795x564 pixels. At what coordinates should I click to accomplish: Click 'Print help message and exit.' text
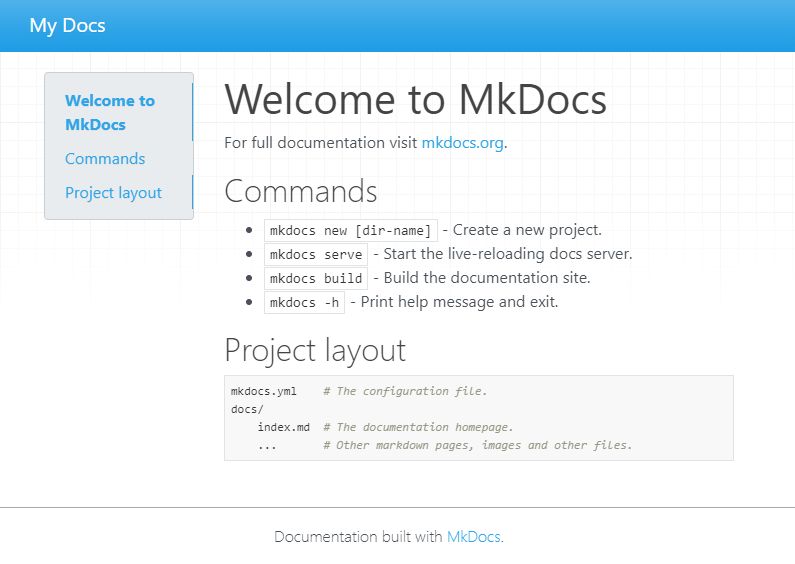coord(459,302)
